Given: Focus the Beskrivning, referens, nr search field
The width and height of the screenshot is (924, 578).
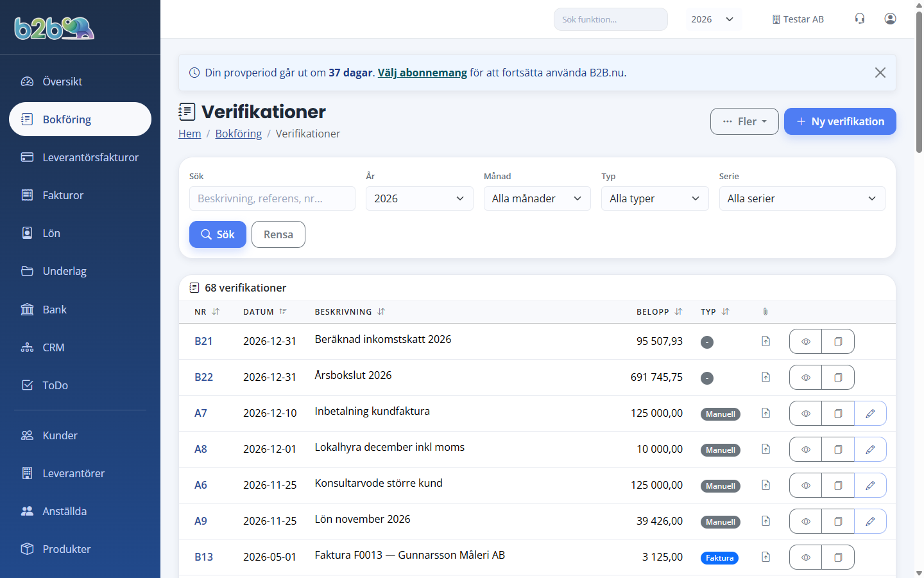Looking at the screenshot, I should click(x=272, y=198).
